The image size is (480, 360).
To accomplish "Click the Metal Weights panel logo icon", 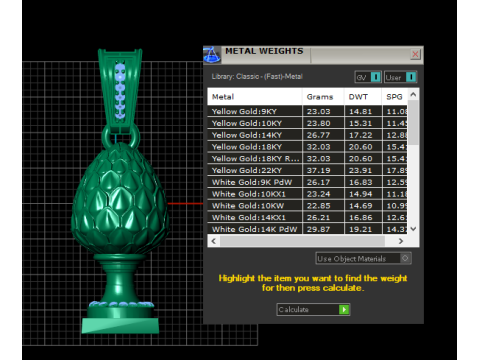I will click(x=212, y=55).
